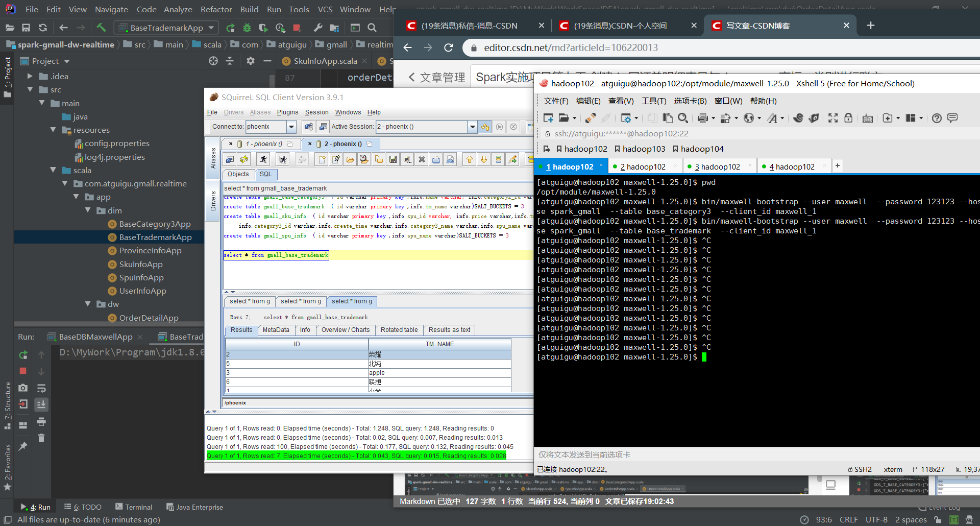
Task: Click SQuirreL new SQL file icon
Action: pos(322,159)
